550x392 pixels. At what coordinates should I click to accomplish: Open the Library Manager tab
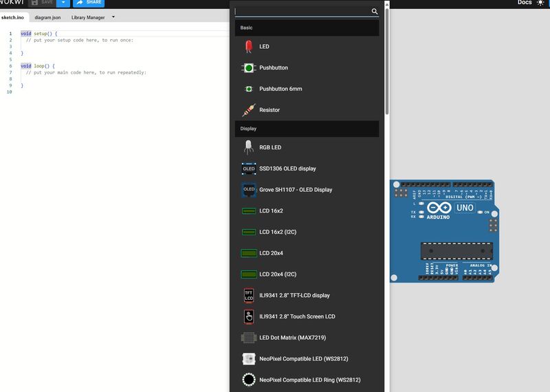[88, 17]
